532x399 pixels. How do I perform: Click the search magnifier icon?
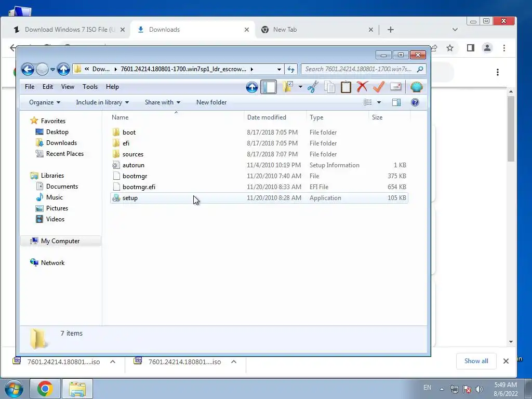click(420, 69)
